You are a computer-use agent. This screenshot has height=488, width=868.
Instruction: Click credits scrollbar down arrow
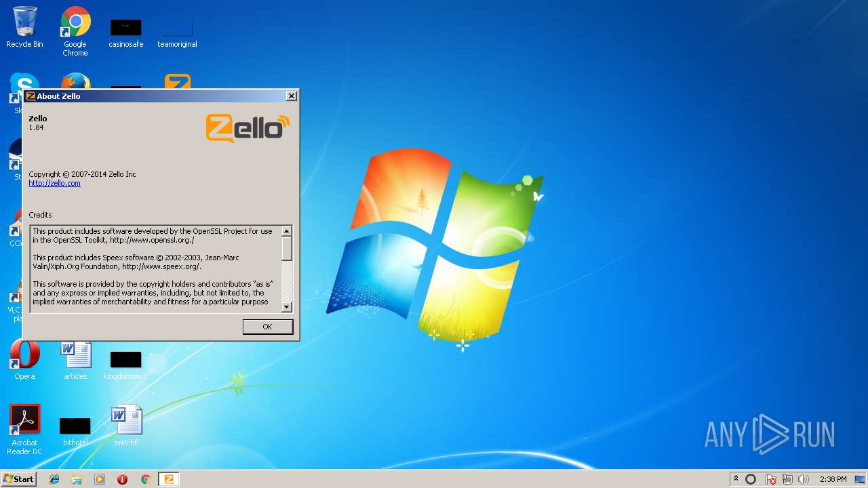coord(287,307)
